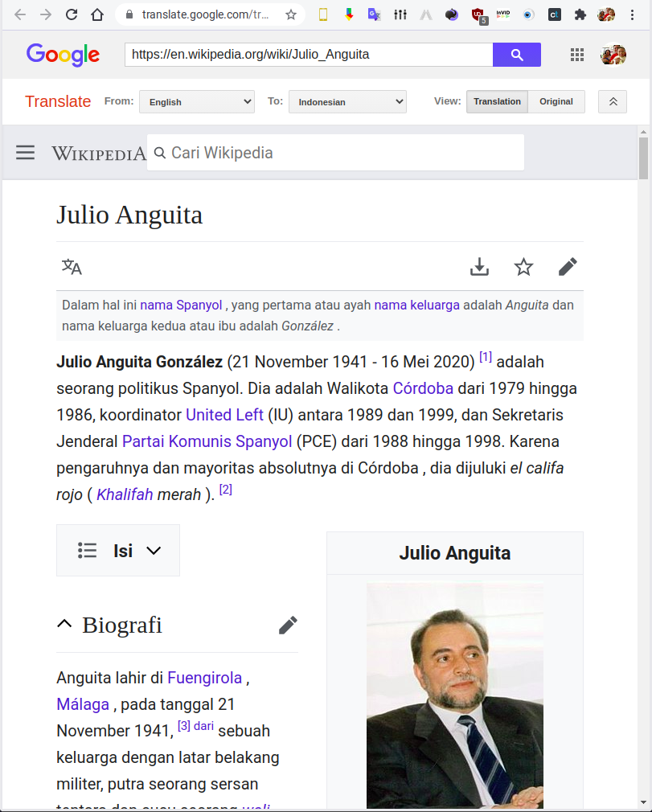Open the Fuengirola link
This screenshot has height=812, width=652.
[204, 678]
